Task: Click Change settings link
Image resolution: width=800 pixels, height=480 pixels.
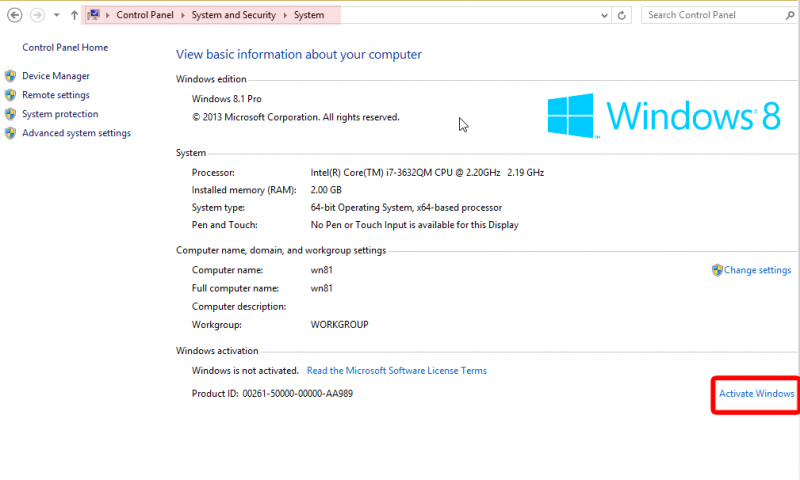Action: click(x=757, y=270)
